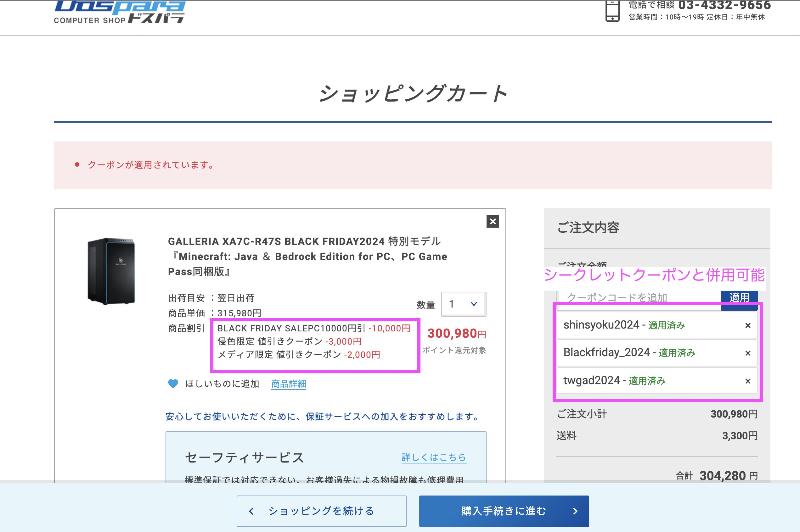
Task: Click the セーフティサービス heading
Action: [245, 458]
